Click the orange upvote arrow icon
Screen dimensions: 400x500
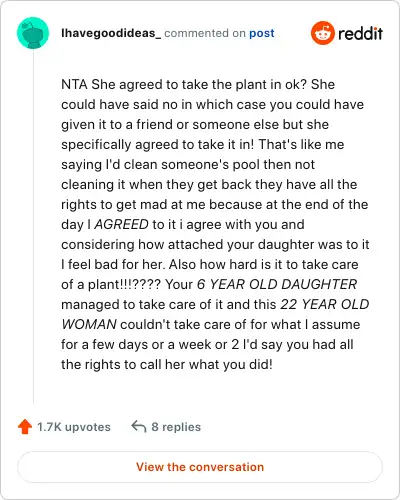tap(25, 426)
